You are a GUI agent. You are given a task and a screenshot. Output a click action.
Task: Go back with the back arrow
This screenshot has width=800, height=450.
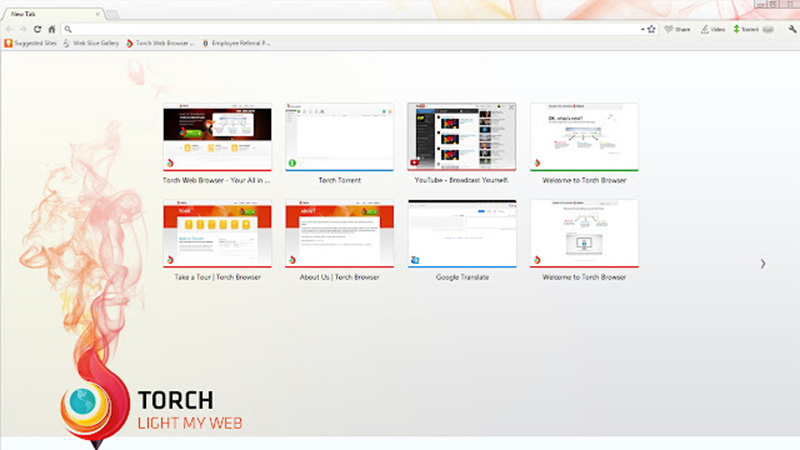9,29
